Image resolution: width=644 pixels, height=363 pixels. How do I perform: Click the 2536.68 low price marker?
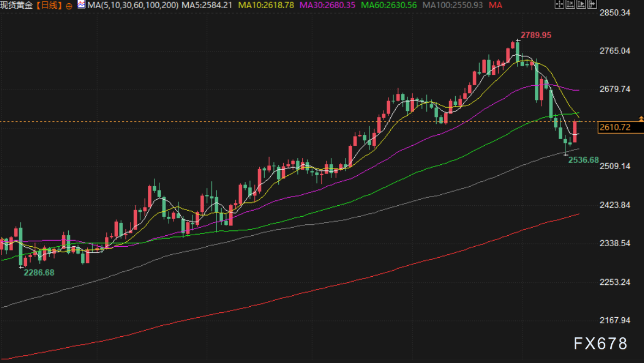click(x=583, y=160)
